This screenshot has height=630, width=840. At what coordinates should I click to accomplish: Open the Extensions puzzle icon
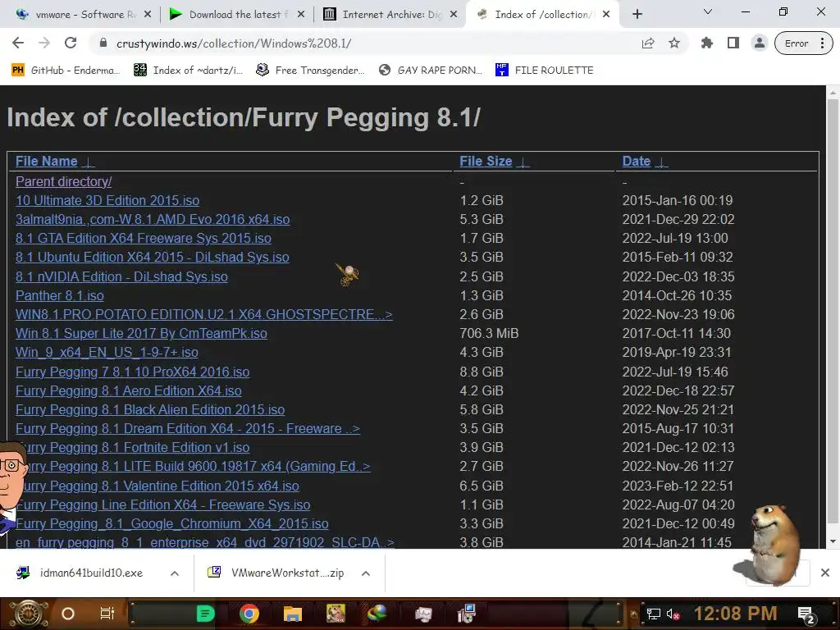[x=706, y=43]
